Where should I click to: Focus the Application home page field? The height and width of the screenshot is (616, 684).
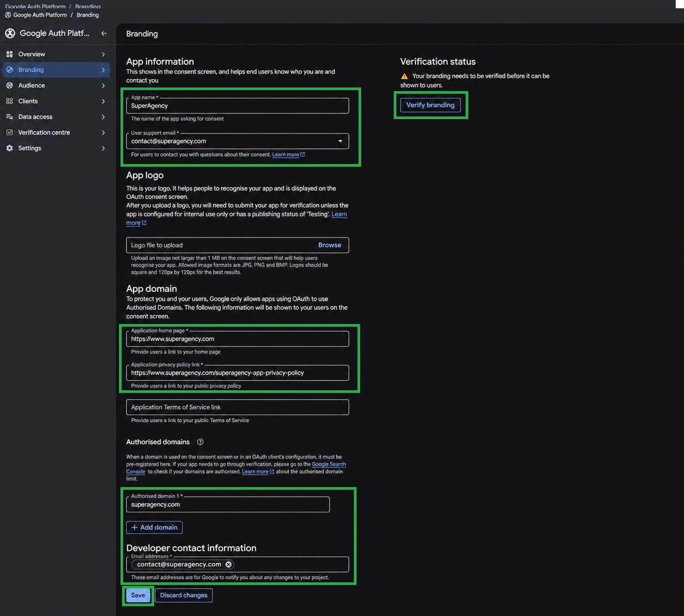click(237, 339)
